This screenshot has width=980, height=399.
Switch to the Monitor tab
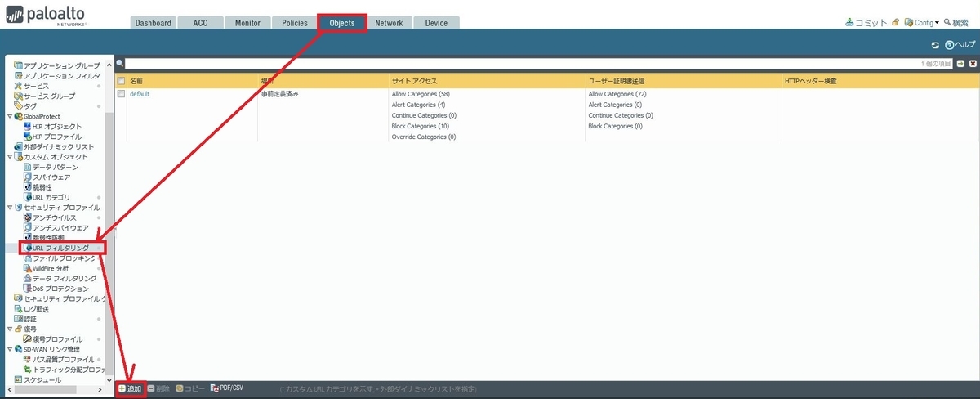click(x=247, y=23)
